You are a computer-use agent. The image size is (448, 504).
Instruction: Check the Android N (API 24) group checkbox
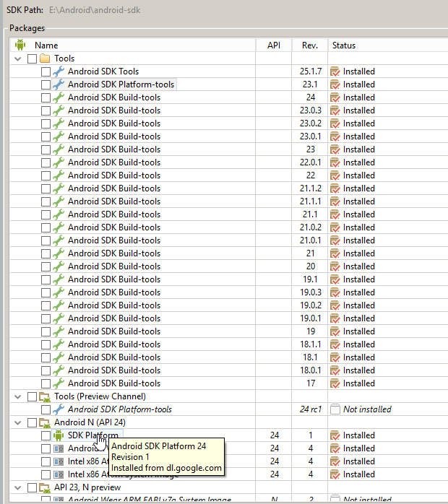point(33,422)
